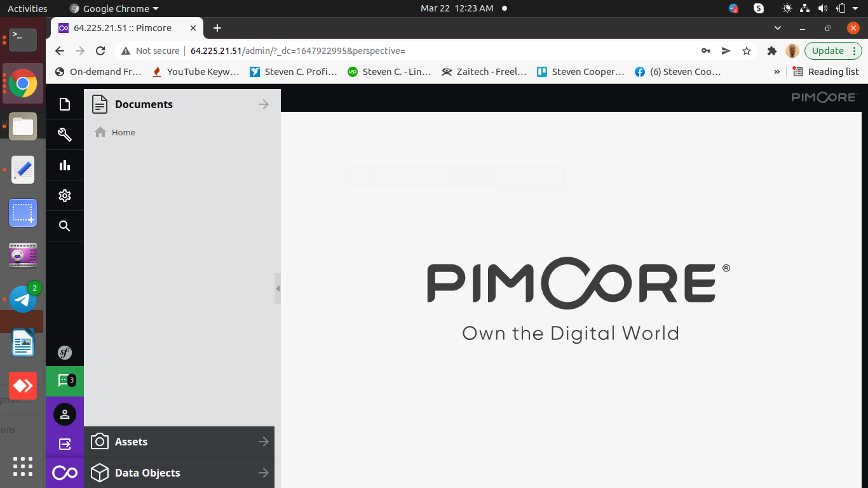The height and width of the screenshot is (488, 868).
Task: Open notifications with 3 badge
Action: [x=65, y=381]
